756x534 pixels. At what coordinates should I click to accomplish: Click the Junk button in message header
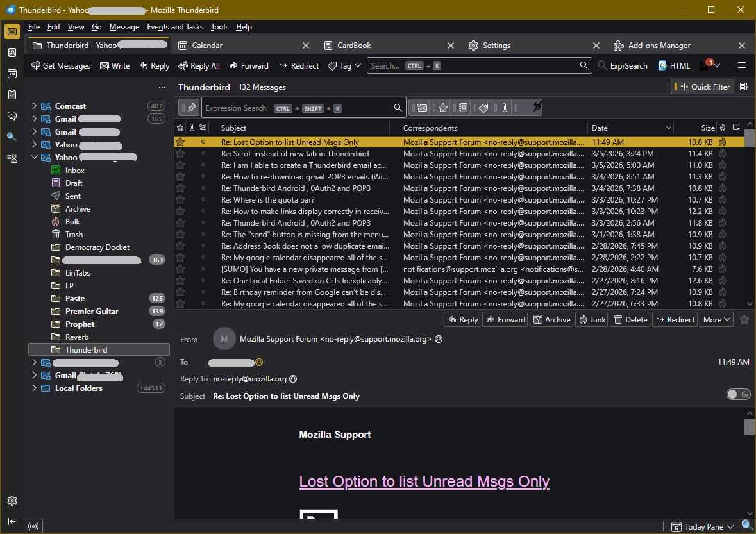[x=591, y=319]
